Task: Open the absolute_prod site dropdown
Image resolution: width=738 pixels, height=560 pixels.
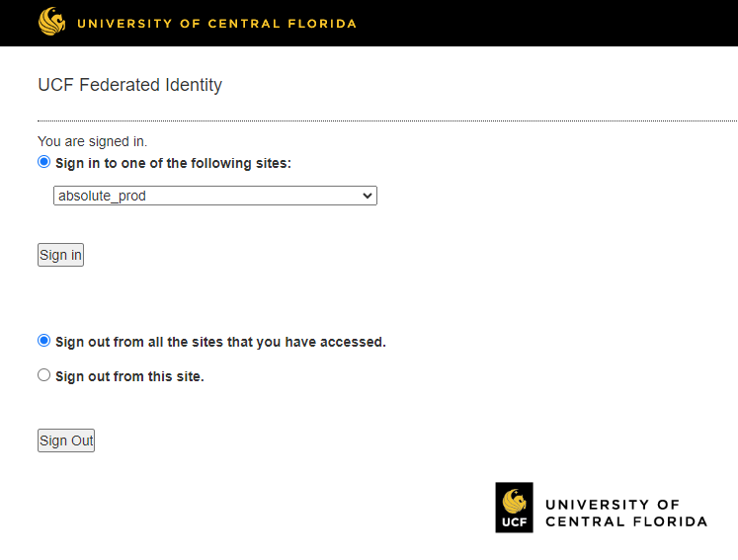Action: coord(215,196)
